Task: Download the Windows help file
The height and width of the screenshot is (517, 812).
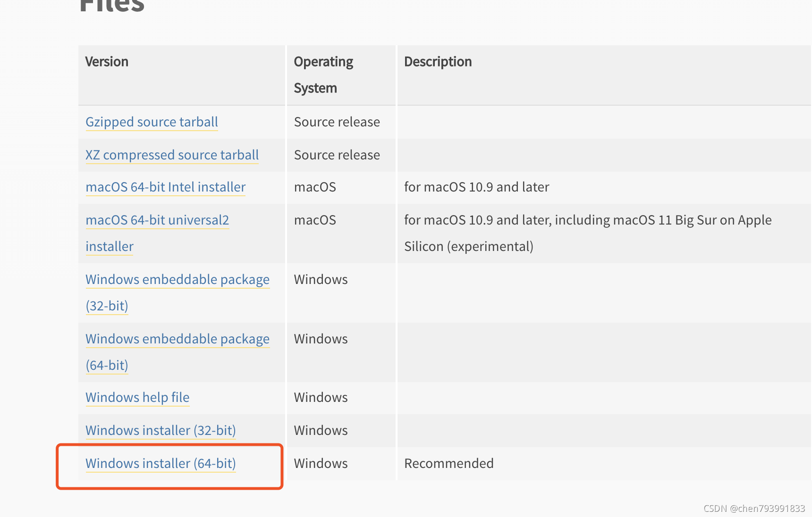Action: [x=137, y=398]
